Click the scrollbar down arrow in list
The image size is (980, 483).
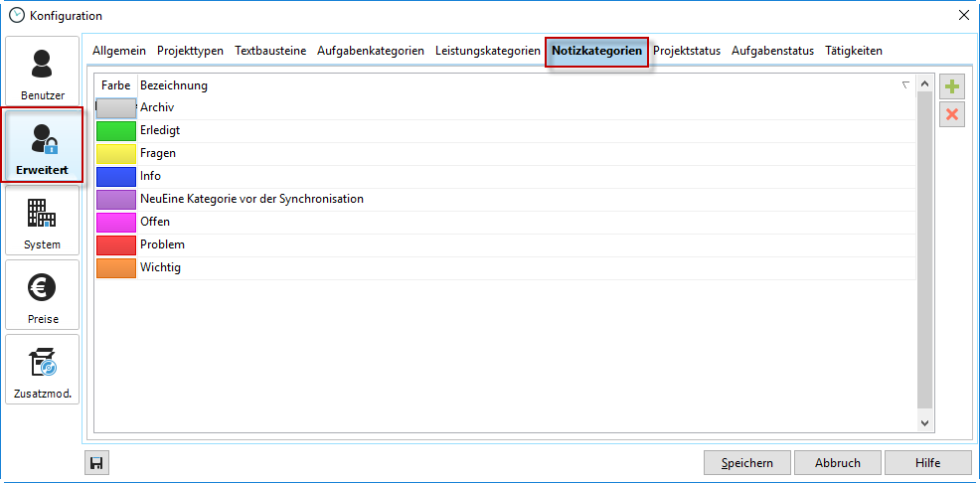coord(924,422)
